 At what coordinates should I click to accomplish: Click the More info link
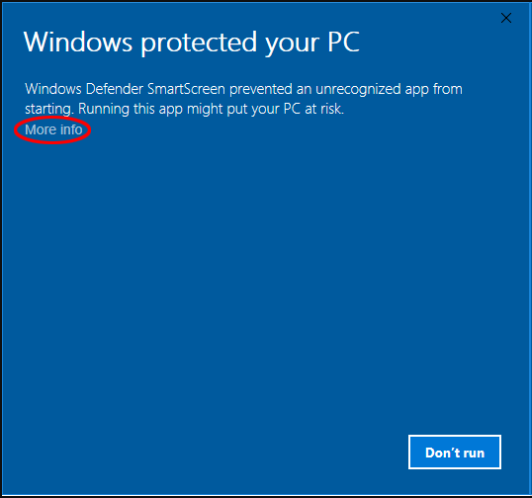coord(54,130)
